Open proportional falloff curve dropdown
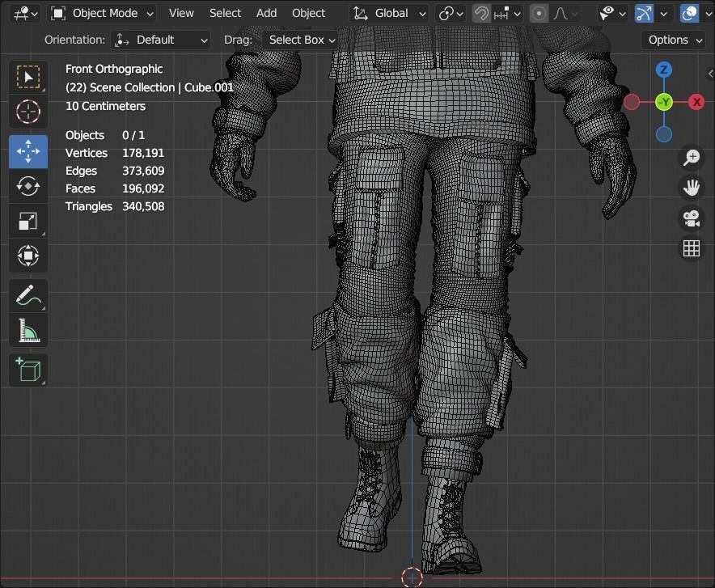Screen dimensions: 715x588 [565, 14]
